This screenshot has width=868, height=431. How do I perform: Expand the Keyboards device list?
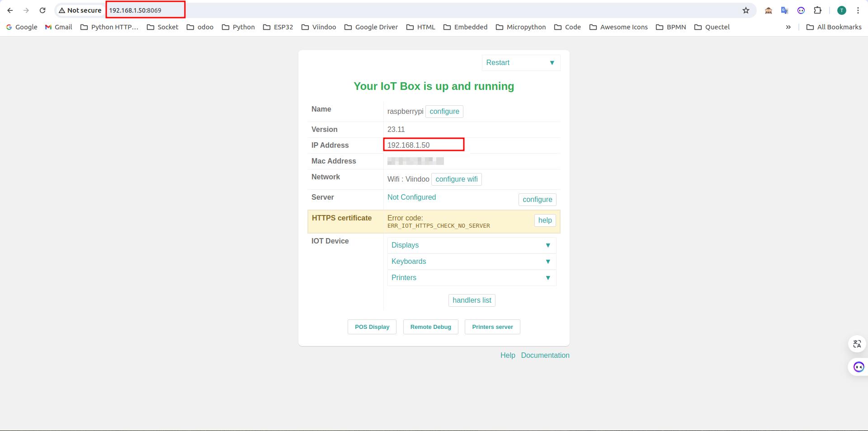click(472, 262)
